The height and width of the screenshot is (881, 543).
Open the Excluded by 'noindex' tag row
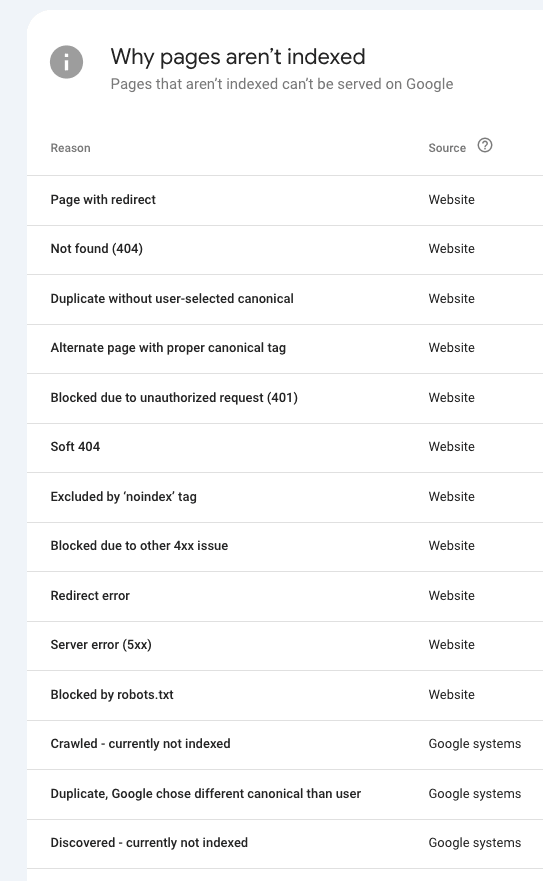285,497
